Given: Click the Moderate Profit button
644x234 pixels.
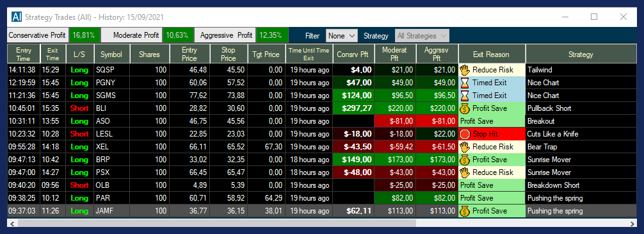Looking at the screenshot, I should [131, 35].
